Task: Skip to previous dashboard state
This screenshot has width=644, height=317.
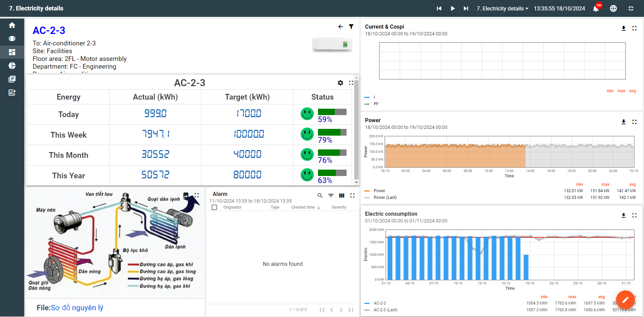Action: [x=439, y=8]
